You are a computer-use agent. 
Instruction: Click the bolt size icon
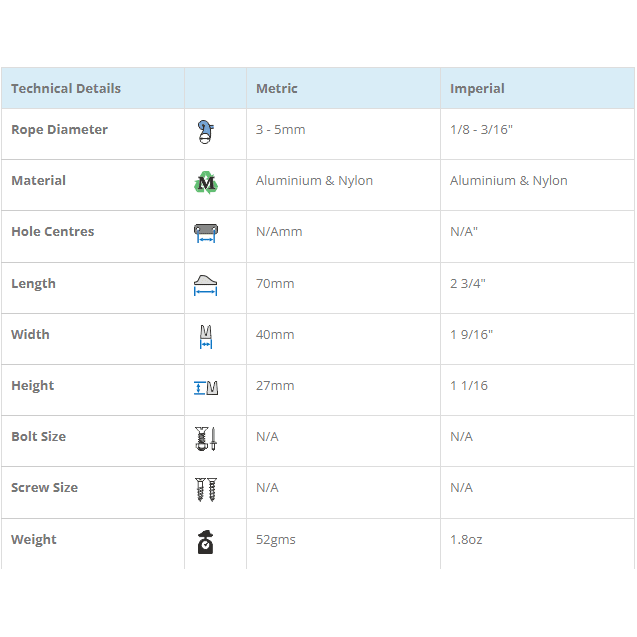[206, 438]
